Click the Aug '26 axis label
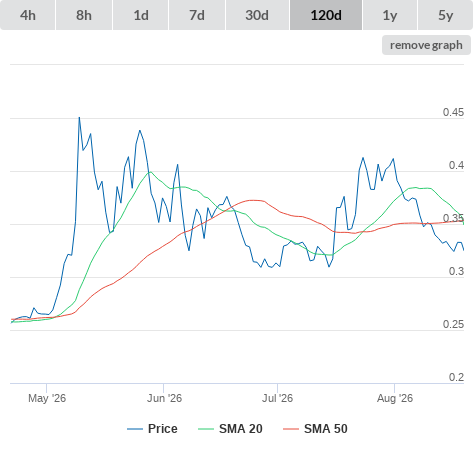474x455 pixels. click(395, 398)
